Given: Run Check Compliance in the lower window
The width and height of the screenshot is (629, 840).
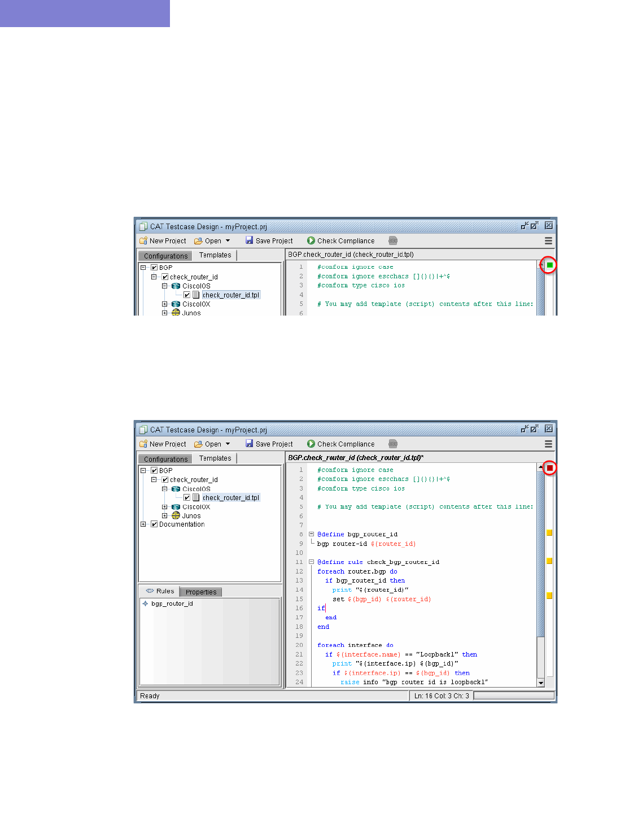Looking at the screenshot, I should [x=341, y=444].
